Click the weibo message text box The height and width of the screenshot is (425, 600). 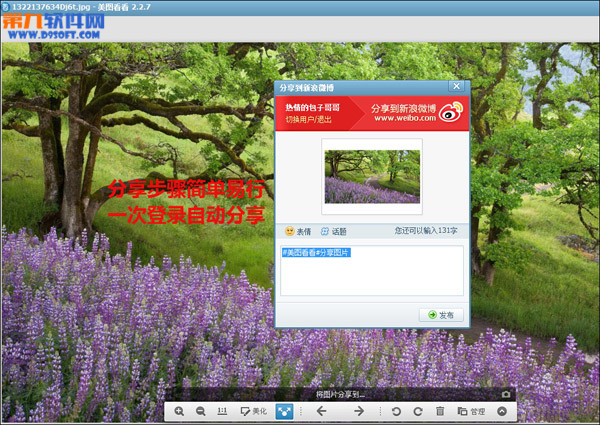[372, 270]
